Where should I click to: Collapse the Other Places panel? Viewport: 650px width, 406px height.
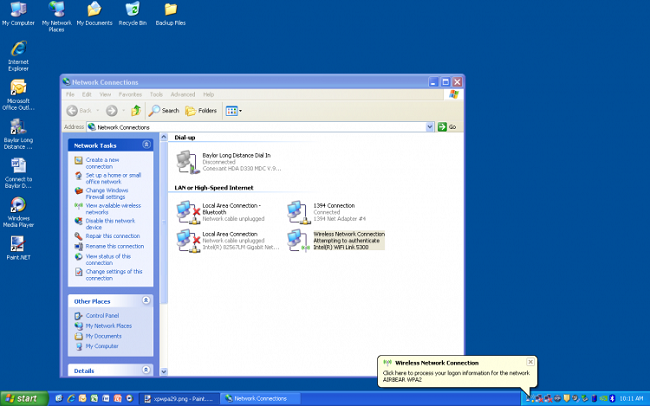coord(146,300)
